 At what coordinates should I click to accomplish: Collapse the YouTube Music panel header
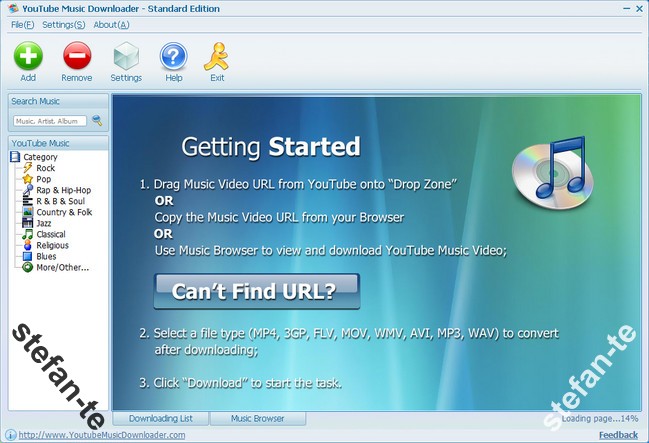point(58,143)
